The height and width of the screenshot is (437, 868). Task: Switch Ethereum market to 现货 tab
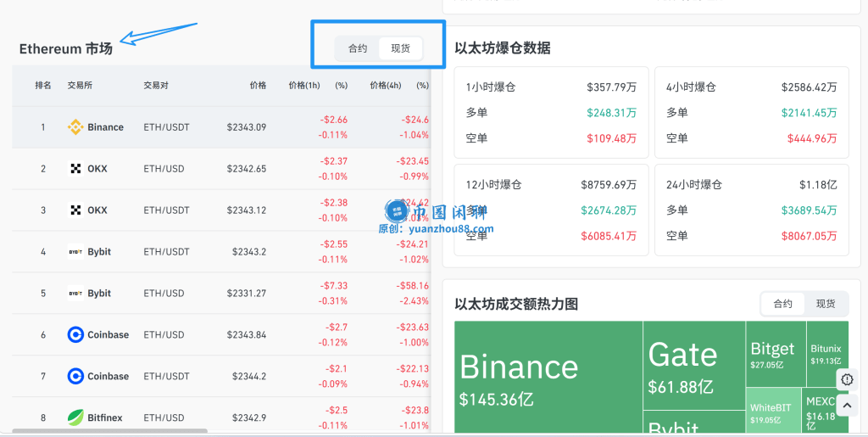[x=401, y=48]
